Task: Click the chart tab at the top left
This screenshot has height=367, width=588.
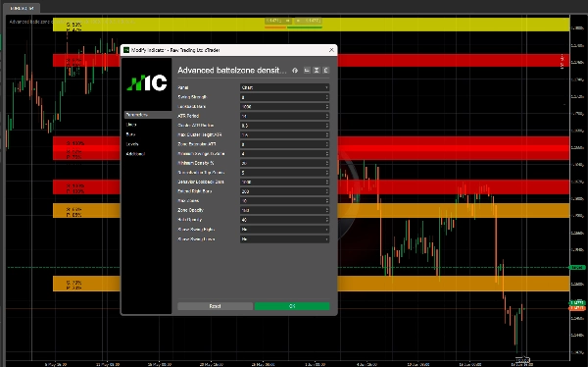Action: click(23, 8)
